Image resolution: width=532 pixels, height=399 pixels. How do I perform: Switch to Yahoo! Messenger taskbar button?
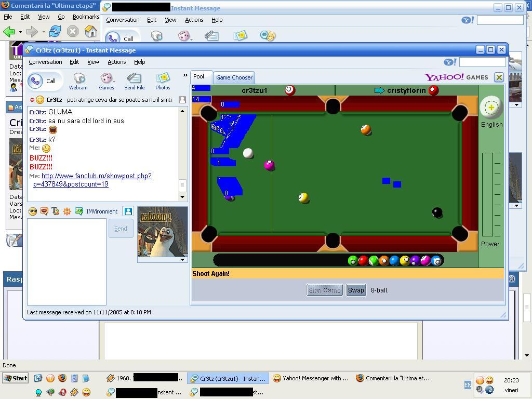pyautogui.click(x=311, y=378)
